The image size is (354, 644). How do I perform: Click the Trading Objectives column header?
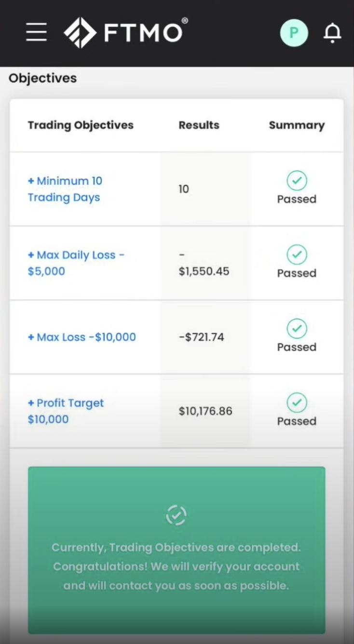81,125
